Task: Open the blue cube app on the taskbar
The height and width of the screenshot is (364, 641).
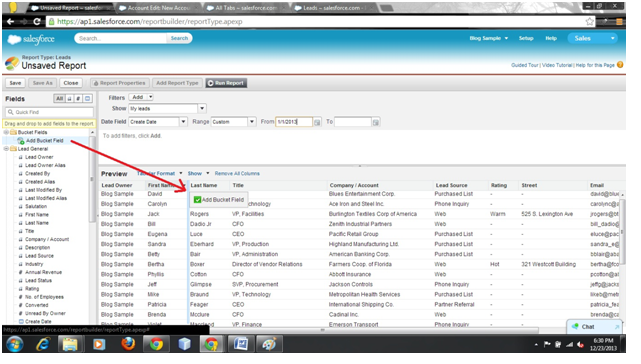Action: click(x=184, y=344)
